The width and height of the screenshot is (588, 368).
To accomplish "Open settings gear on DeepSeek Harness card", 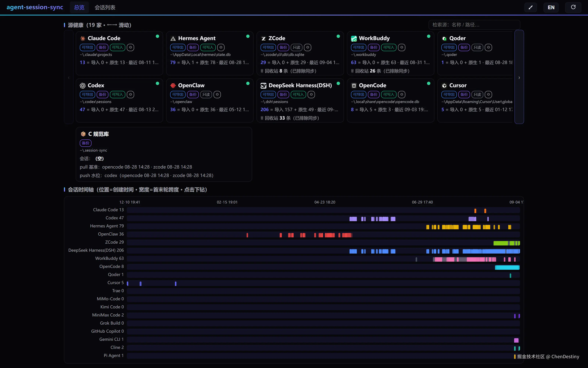I will (311, 94).
